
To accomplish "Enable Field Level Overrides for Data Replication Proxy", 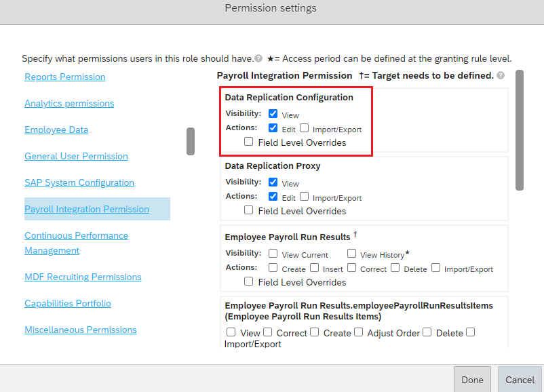I will coord(248,210).
